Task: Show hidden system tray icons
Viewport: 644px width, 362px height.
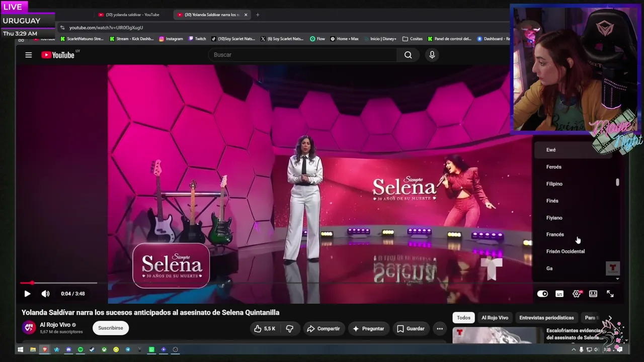Action: coord(574,349)
